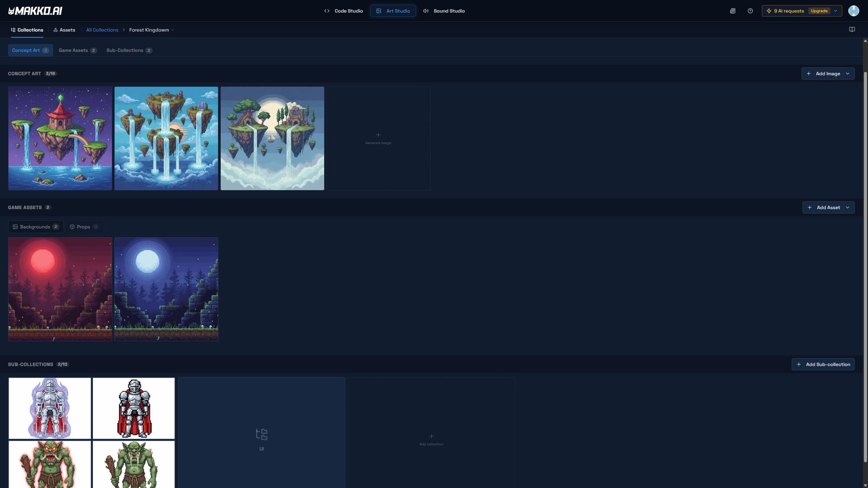Click the Add collection plus tile
This screenshot has height=488, width=868.
point(431,439)
